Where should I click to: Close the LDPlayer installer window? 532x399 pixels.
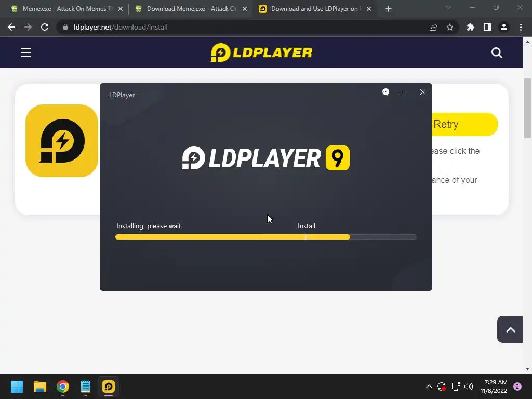point(423,92)
